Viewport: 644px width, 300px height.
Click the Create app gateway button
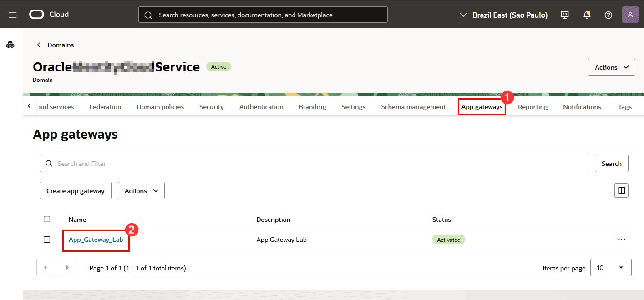[76, 191]
